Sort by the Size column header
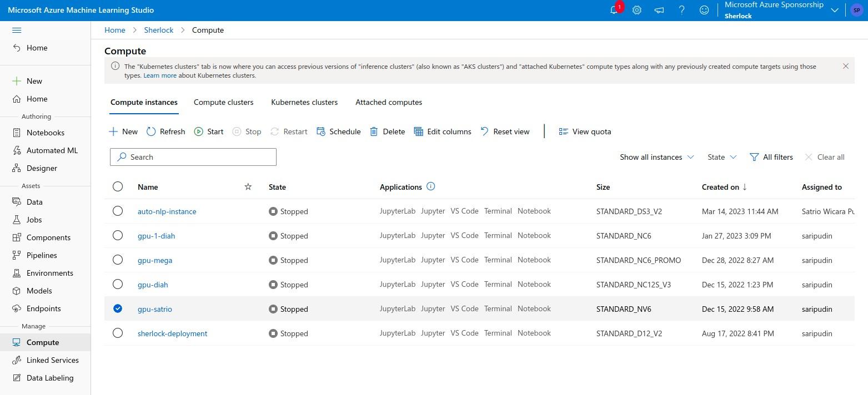868x395 pixels. tap(603, 187)
